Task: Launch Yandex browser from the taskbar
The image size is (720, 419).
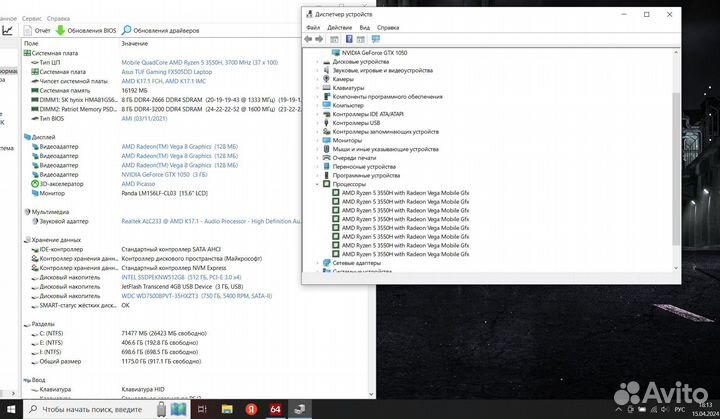Action: click(251, 409)
